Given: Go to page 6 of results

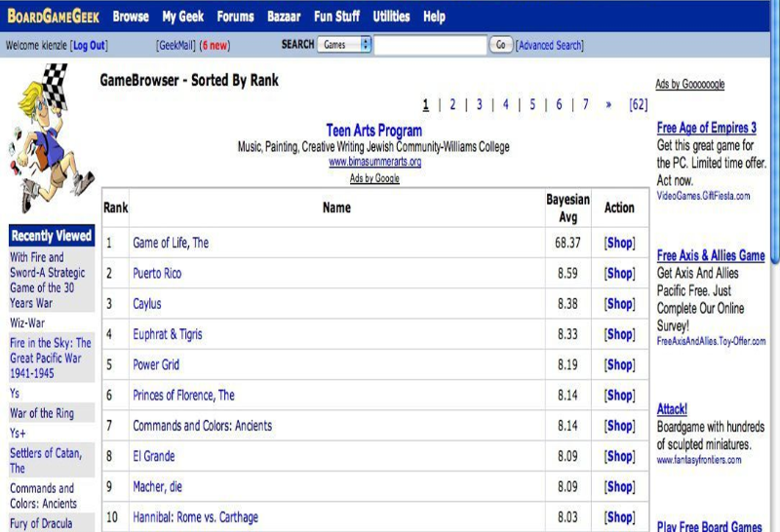Looking at the screenshot, I should (x=559, y=104).
